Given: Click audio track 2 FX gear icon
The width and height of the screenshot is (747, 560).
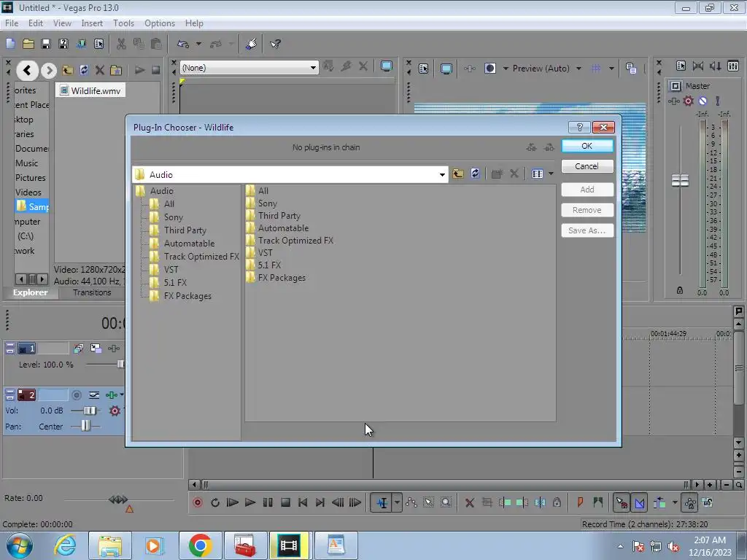Looking at the screenshot, I should pyautogui.click(x=115, y=411).
